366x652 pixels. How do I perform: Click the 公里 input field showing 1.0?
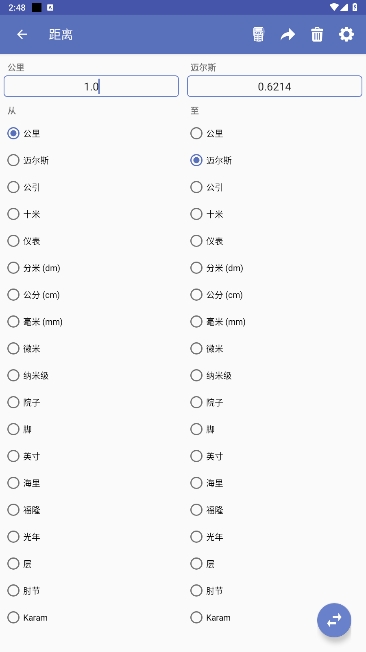[92, 86]
